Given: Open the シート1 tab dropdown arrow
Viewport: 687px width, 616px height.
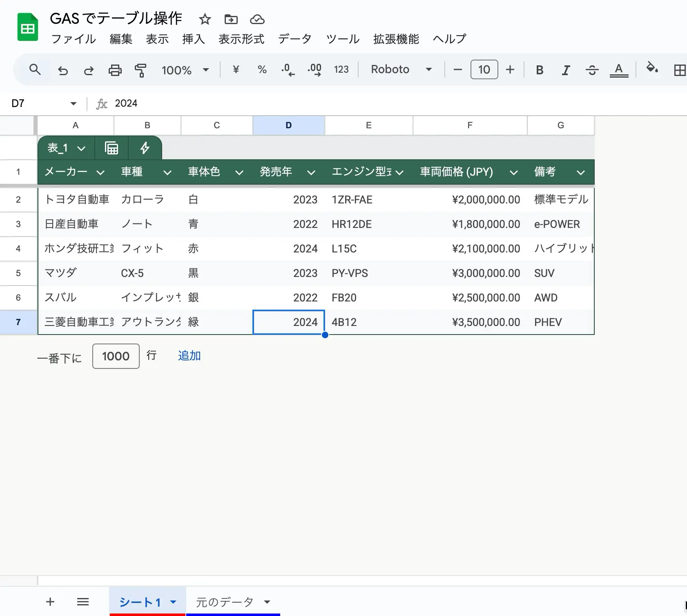Looking at the screenshot, I should (173, 602).
